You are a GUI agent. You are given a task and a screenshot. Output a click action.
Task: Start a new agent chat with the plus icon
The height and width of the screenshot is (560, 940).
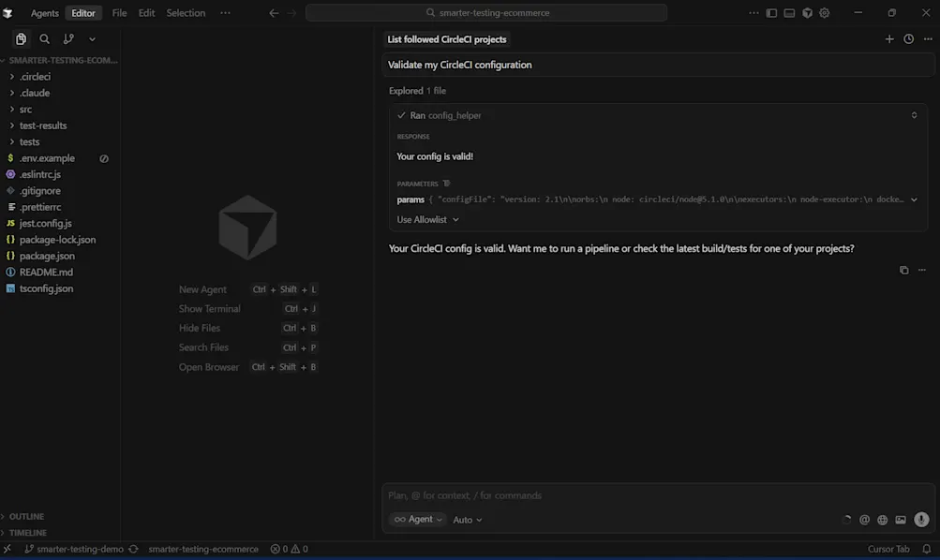point(888,38)
